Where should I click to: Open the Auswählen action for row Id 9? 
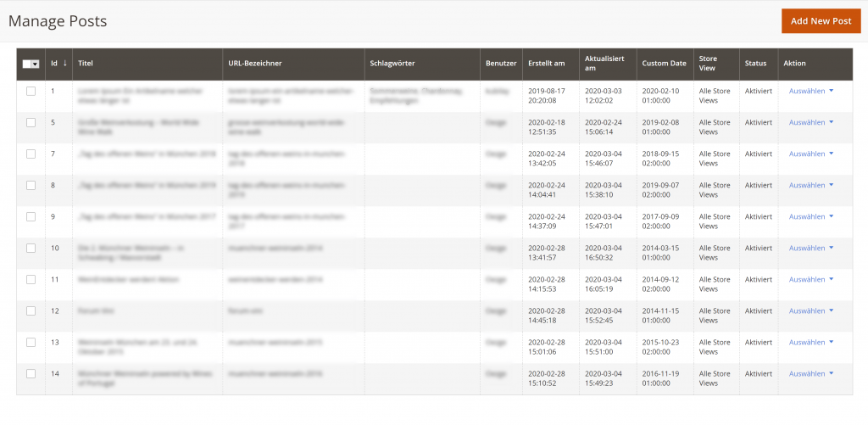[x=811, y=216]
